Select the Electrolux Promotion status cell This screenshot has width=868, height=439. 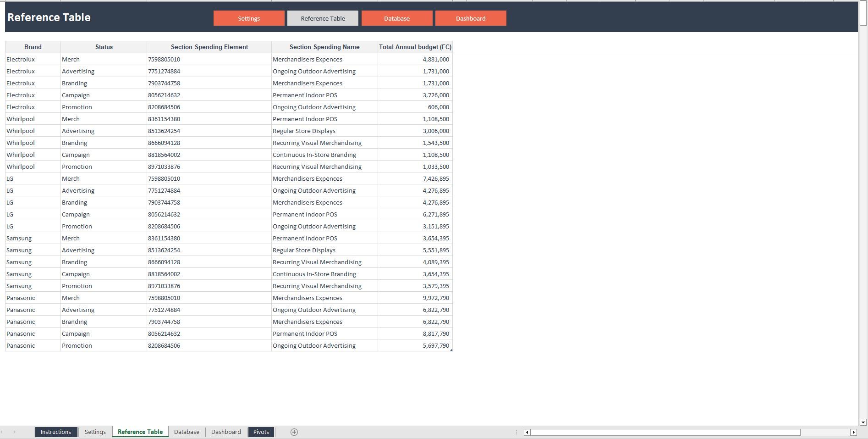point(104,107)
